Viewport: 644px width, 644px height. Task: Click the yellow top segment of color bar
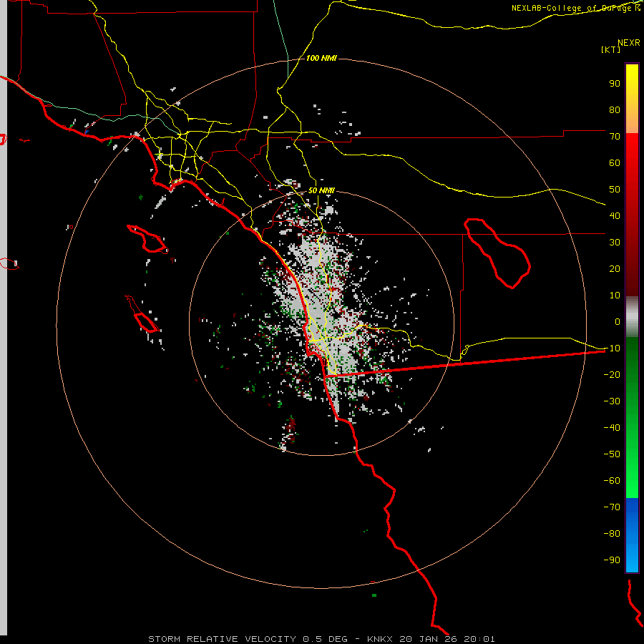[632, 99]
